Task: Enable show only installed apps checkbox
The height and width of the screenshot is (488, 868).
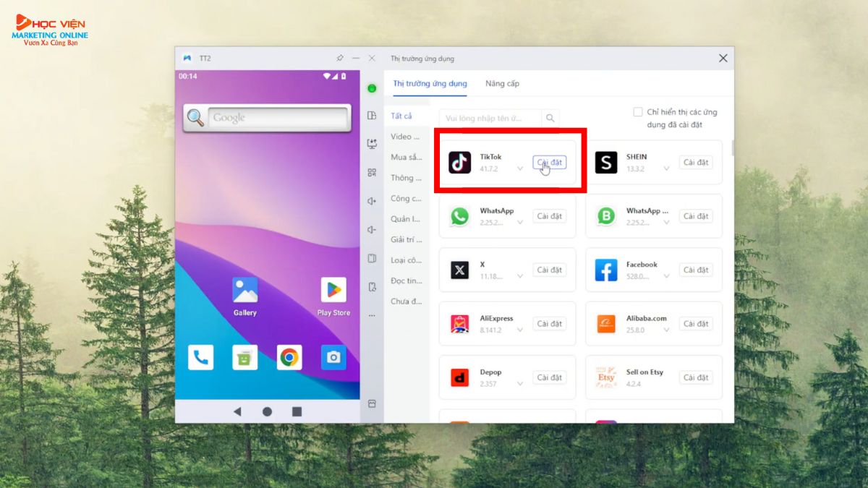Action: pos(638,112)
